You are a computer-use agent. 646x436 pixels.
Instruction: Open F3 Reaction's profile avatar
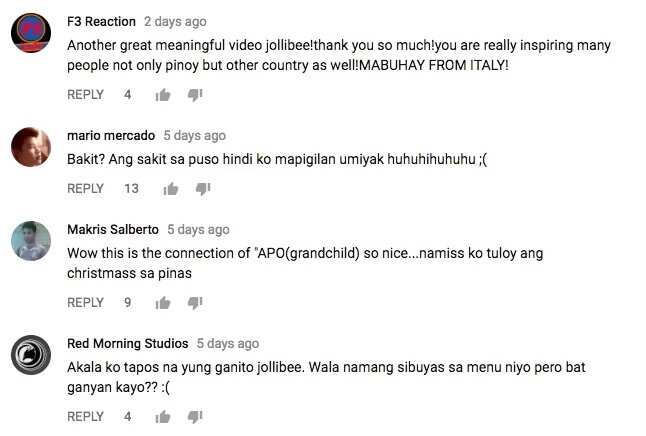point(31,33)
